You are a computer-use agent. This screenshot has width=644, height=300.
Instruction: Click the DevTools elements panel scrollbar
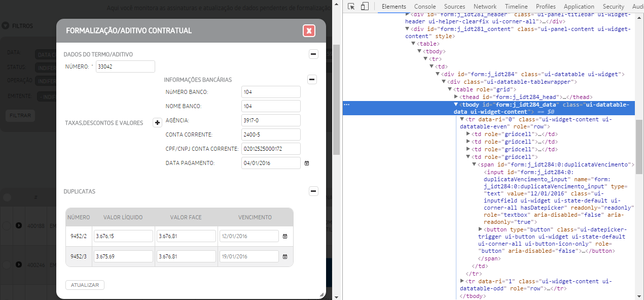click(x=640, y=147)
